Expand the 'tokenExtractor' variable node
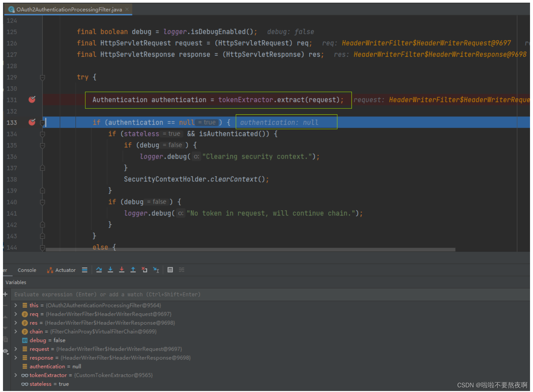Image resolution: width=533 pixels, height=392 pixels. 16,375
